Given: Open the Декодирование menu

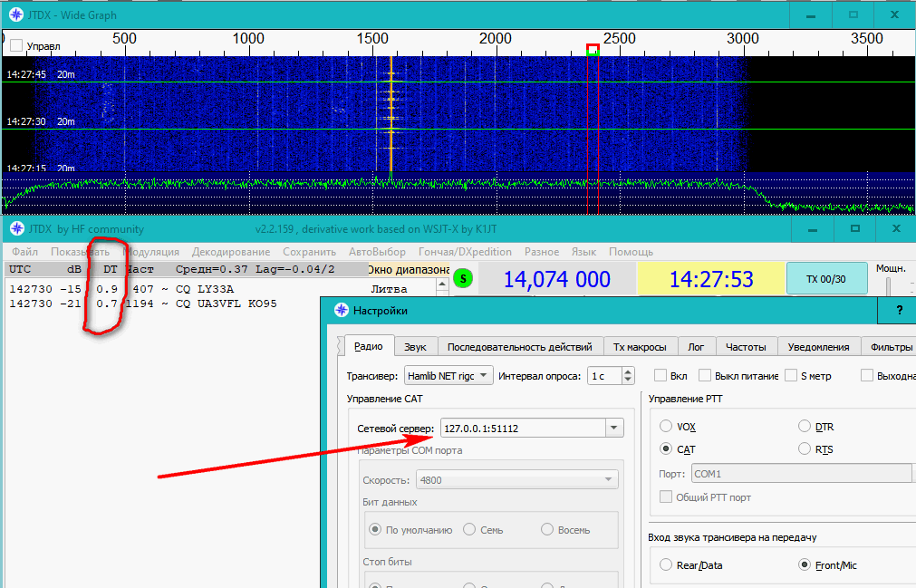Looking at the screenshot, I should point(230,252).
